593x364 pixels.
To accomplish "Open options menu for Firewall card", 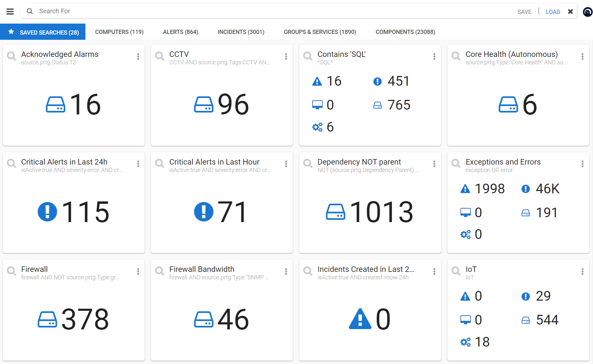I will (138, 272).
